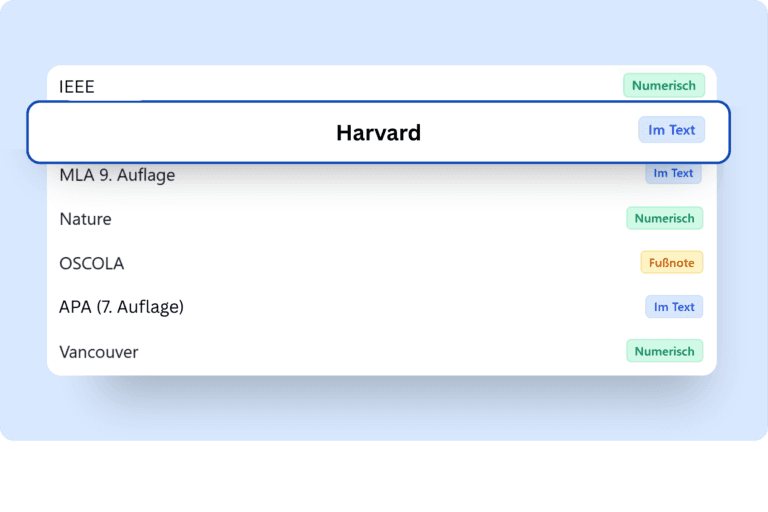Click the Numerisch badge beside Nature
Viewport: 768px width, 512px height.
coord(664,218)
